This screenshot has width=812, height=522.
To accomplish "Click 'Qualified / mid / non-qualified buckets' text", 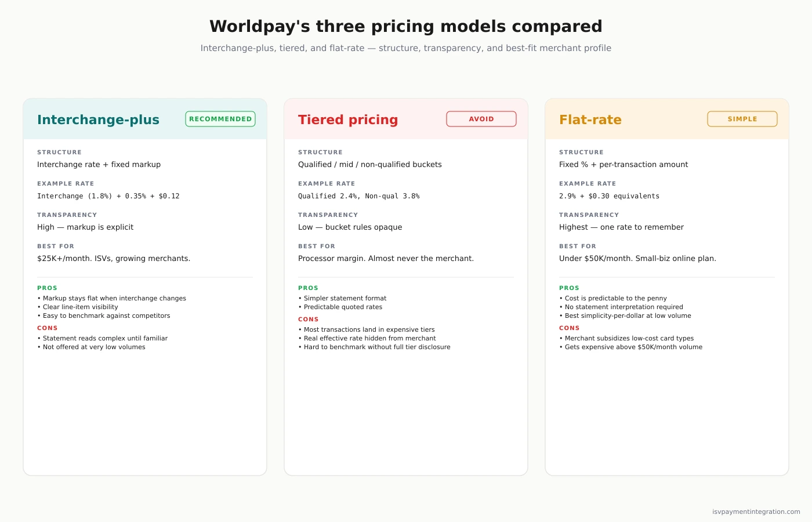I will (370, 165).
